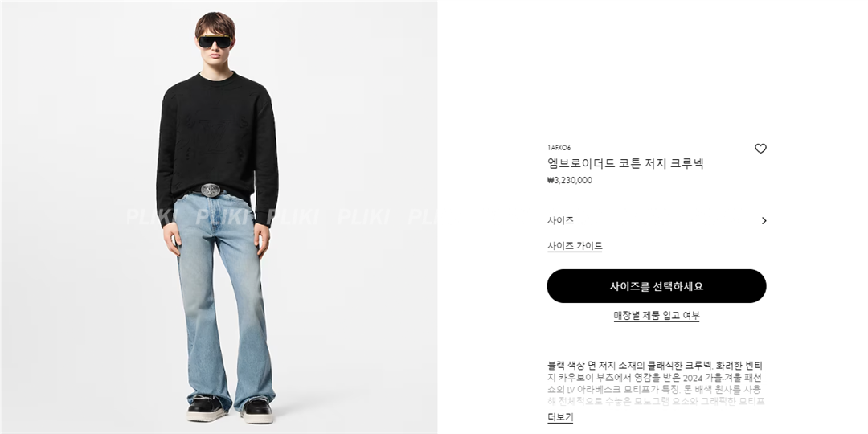Expand description with 더보기
The image size is (868, 434).
(x=560, y=417)
